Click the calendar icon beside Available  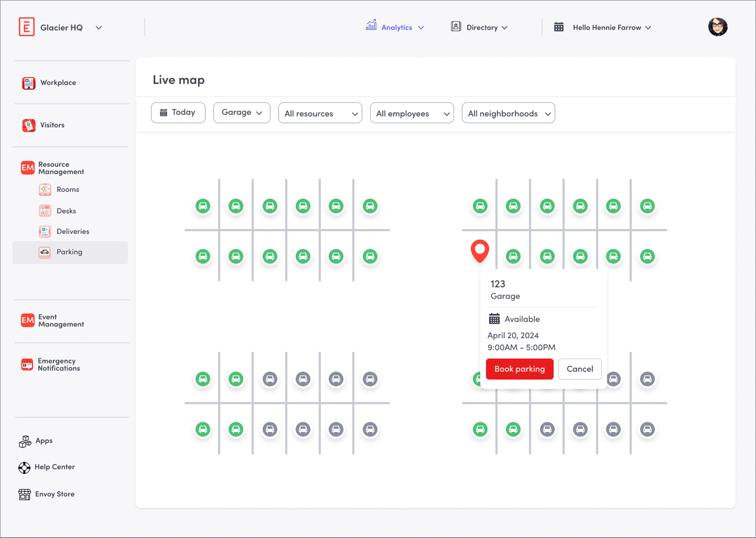(494, 319)
